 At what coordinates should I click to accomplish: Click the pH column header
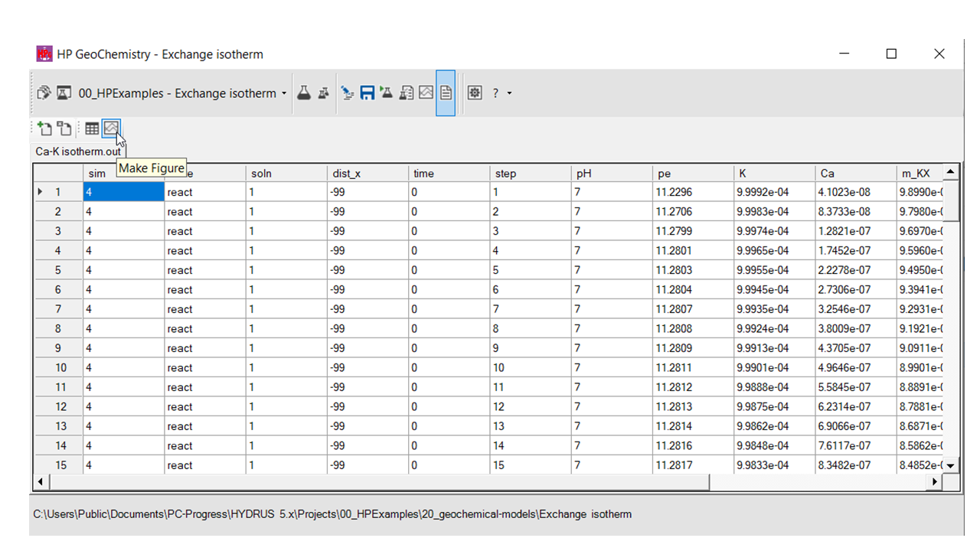610,174
